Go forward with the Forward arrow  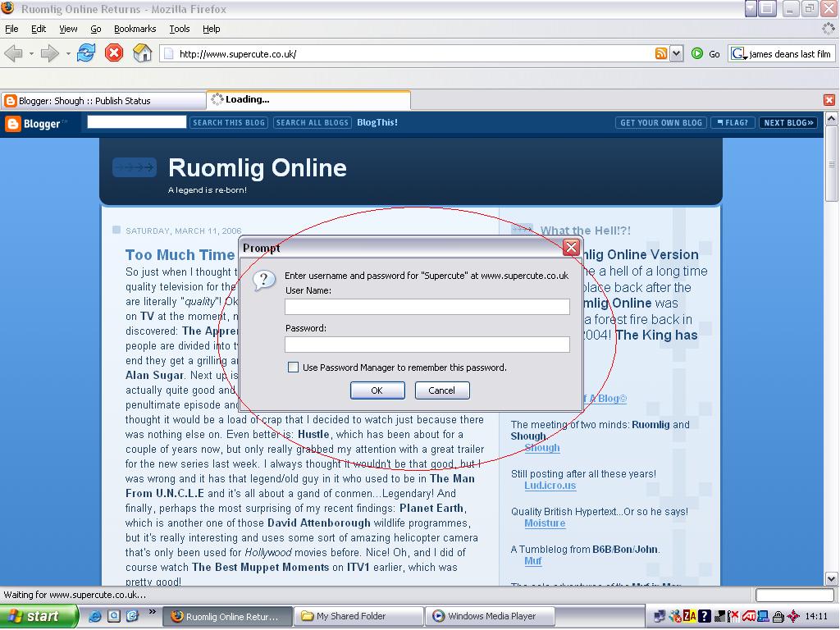[50, 53]
